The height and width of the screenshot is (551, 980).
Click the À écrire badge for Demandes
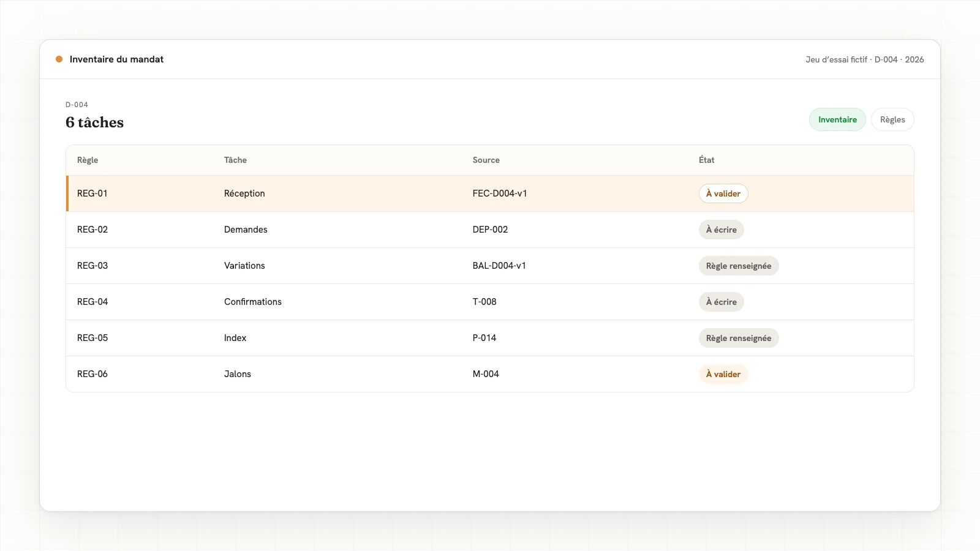(722, 230)
